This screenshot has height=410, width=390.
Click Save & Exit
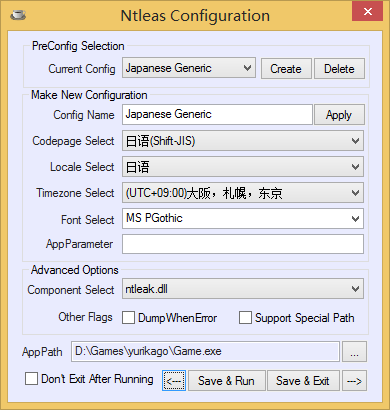(303, 381)
